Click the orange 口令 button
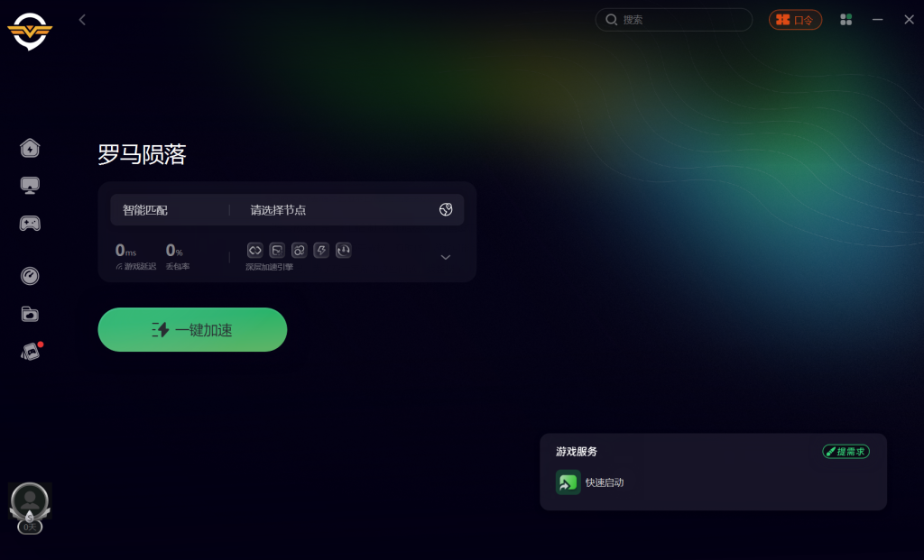Screen dimensions: 924x560 [795, 20]
